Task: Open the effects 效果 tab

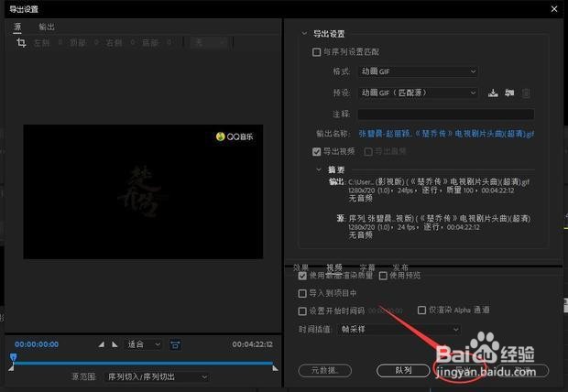Action: (x=300, y=267)
